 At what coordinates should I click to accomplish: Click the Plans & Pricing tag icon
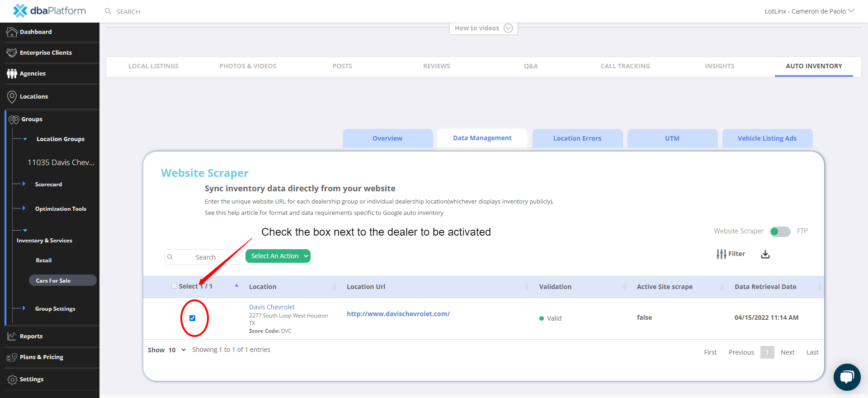[12, 357]
